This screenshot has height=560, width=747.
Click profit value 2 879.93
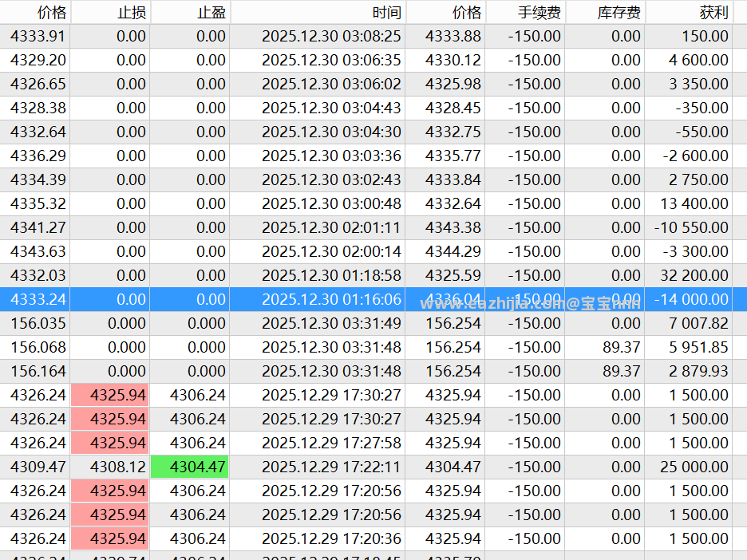(x=698, y=371)
